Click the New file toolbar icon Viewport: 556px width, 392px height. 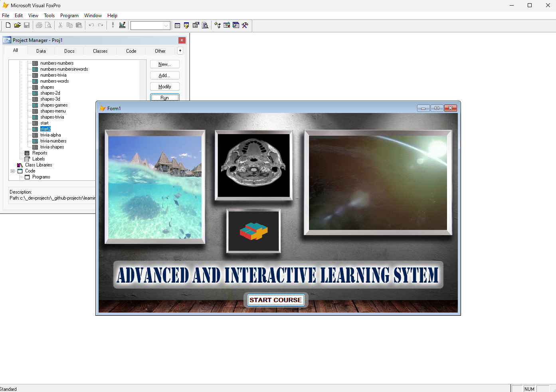(x=8, y=25)
